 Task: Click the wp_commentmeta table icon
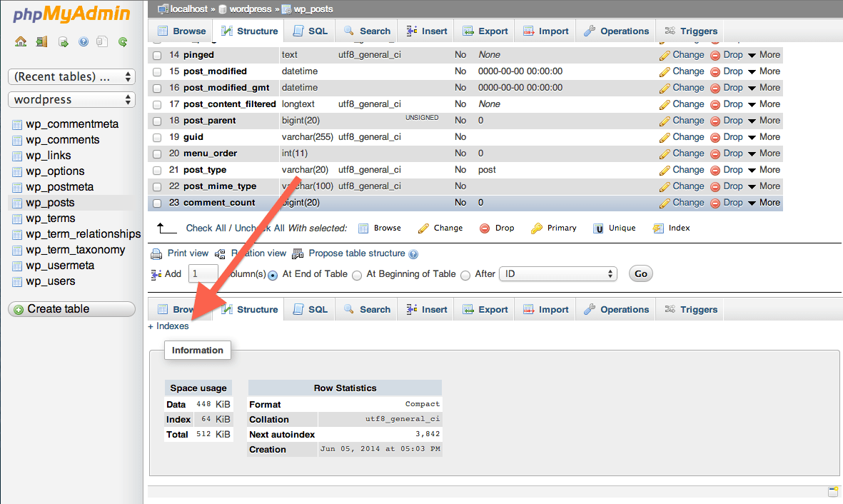[x=17, y=125]
